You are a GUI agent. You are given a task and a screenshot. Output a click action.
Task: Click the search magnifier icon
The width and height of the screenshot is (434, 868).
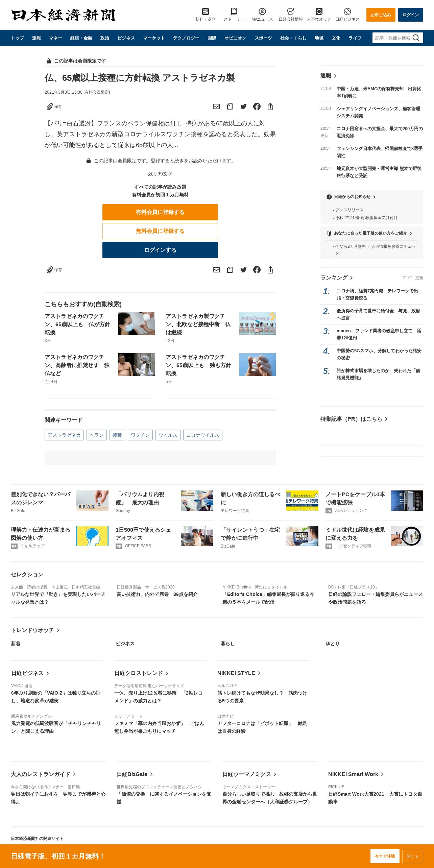point(416,38)
